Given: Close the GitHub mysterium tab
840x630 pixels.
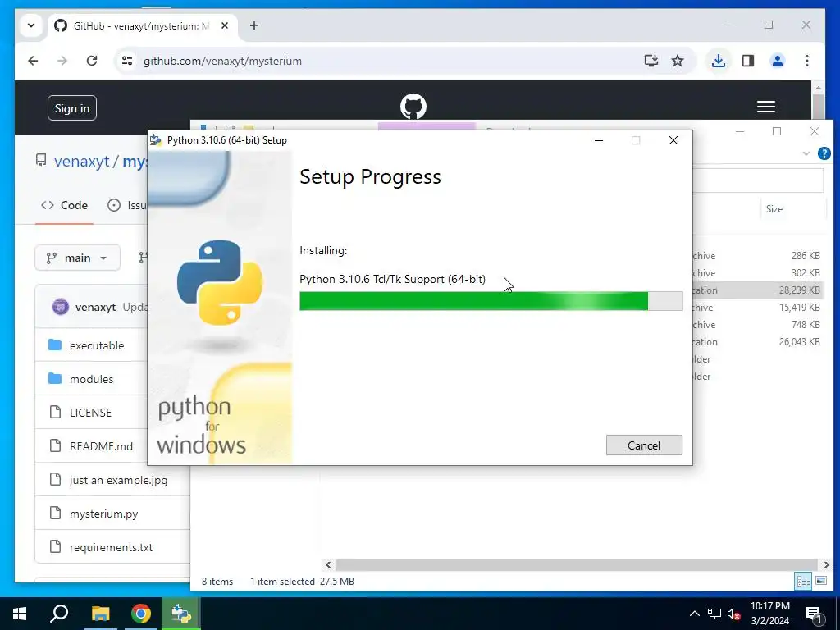Looking at the screenshot, I should [225, 25].
